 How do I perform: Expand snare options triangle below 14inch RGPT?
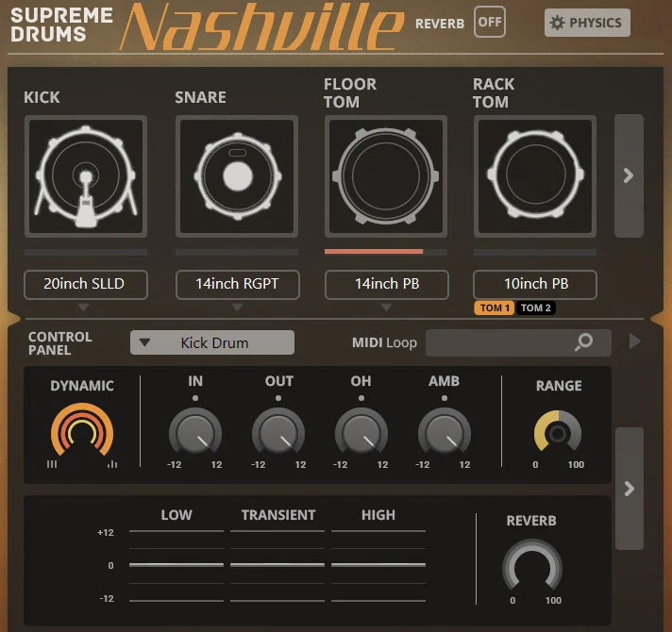pyautogui.click(x=237, y=307)
